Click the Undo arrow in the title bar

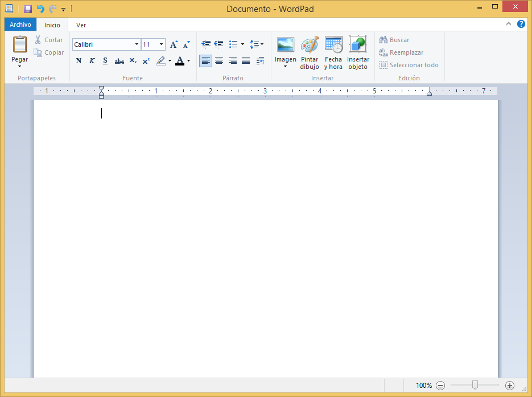(x=40, y=9)
